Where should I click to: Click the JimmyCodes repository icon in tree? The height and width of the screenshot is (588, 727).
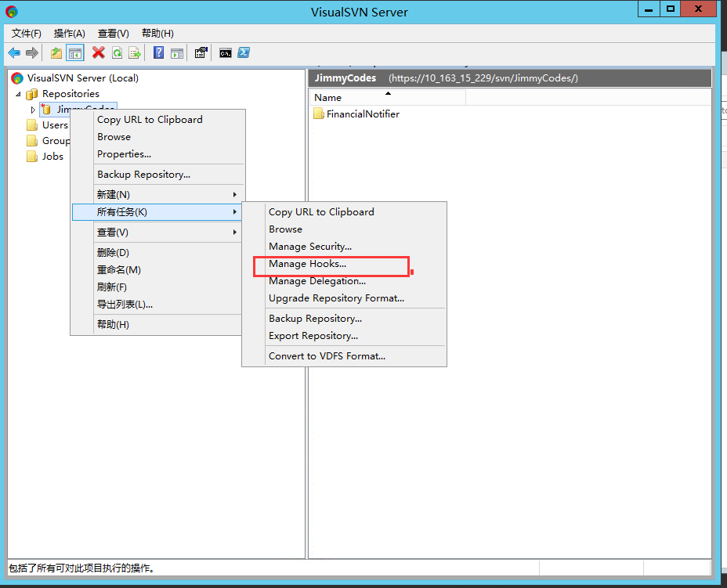click(46, 110)
